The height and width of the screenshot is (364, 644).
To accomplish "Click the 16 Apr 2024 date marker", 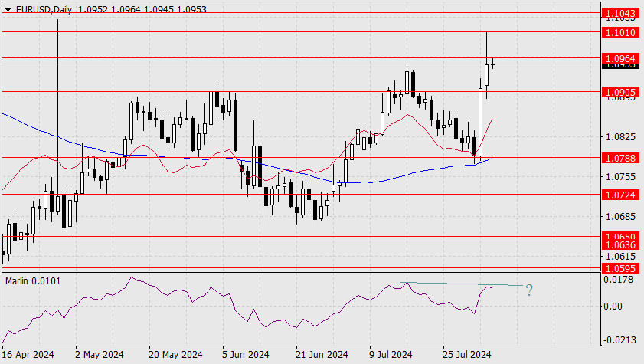I will [x=28, y=354].
